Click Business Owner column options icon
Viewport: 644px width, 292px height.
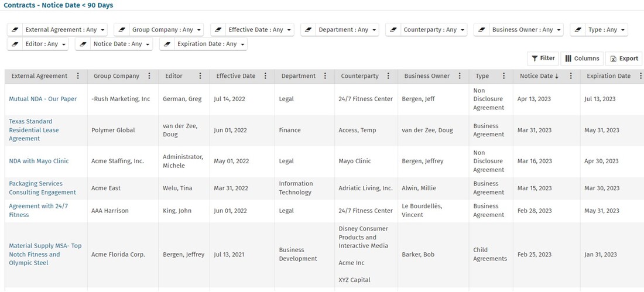pos(460,76)
